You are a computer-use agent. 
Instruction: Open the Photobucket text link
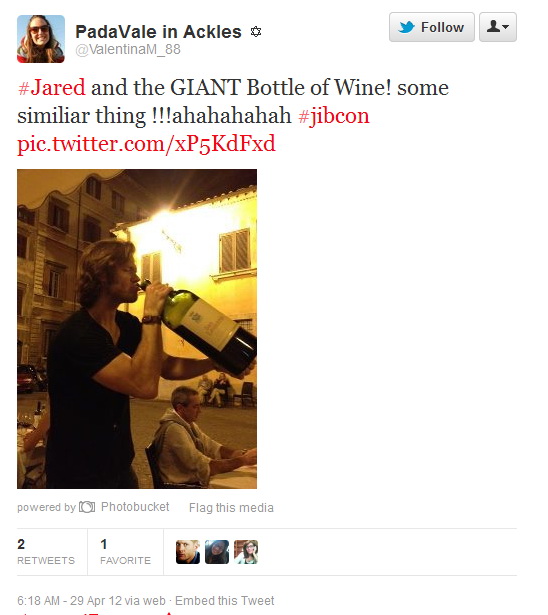tap(135, 507)
